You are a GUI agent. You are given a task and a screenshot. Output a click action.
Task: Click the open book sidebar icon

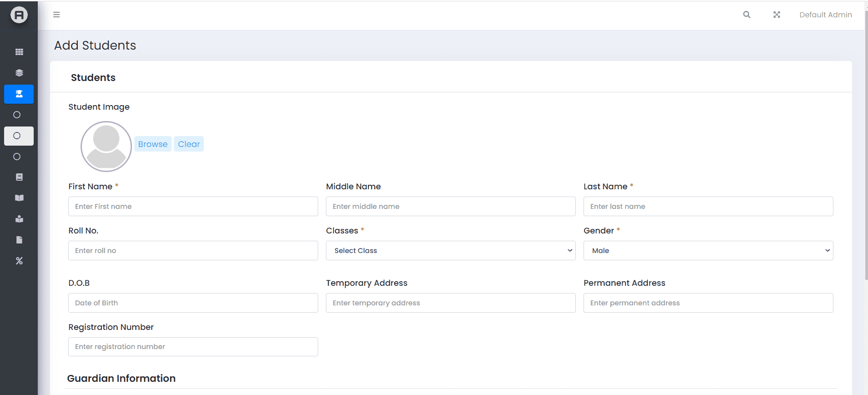[19, 198]
